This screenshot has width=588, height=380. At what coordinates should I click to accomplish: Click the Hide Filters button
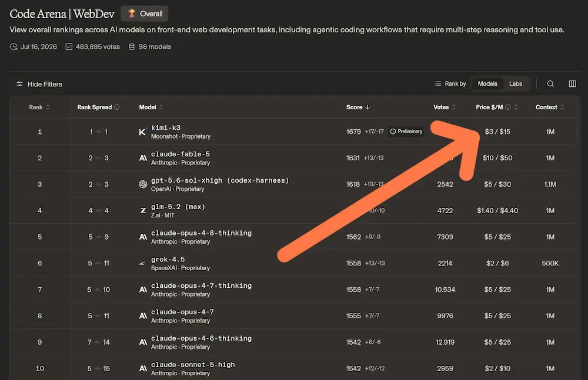(39, 85)
